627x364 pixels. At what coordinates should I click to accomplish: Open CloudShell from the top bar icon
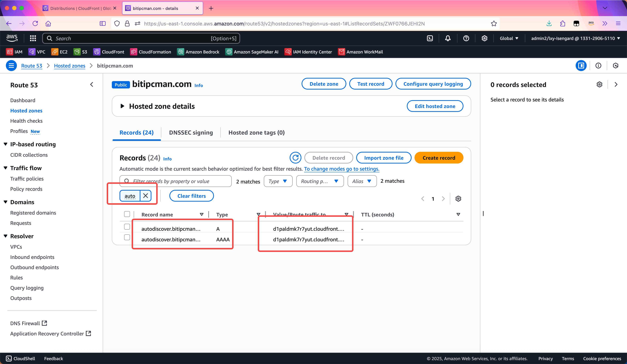pyautogui.click(x=430, y=38)
